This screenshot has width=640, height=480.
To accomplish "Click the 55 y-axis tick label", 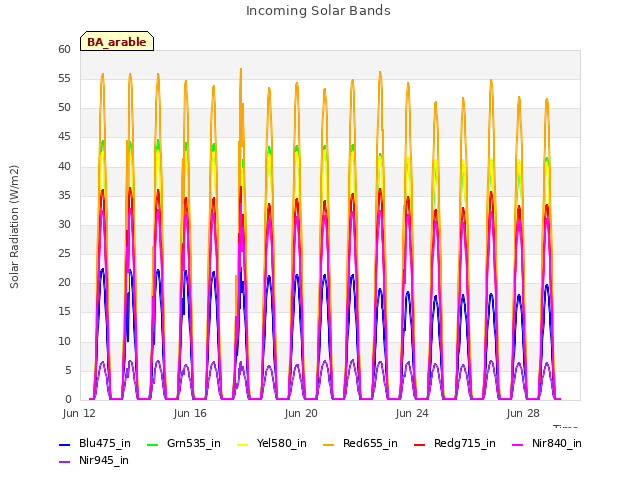I will coord(64,78).
